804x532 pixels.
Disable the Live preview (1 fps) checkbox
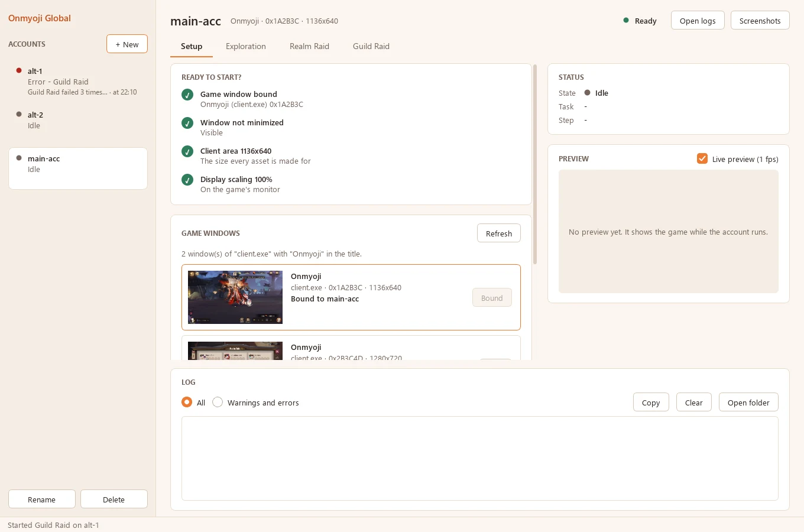(x=702, y=158)
